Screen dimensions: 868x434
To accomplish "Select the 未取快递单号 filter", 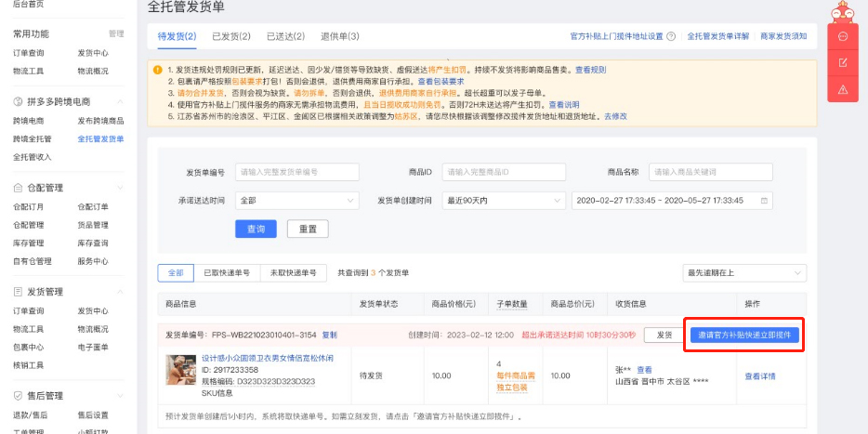I will point(294,273).
